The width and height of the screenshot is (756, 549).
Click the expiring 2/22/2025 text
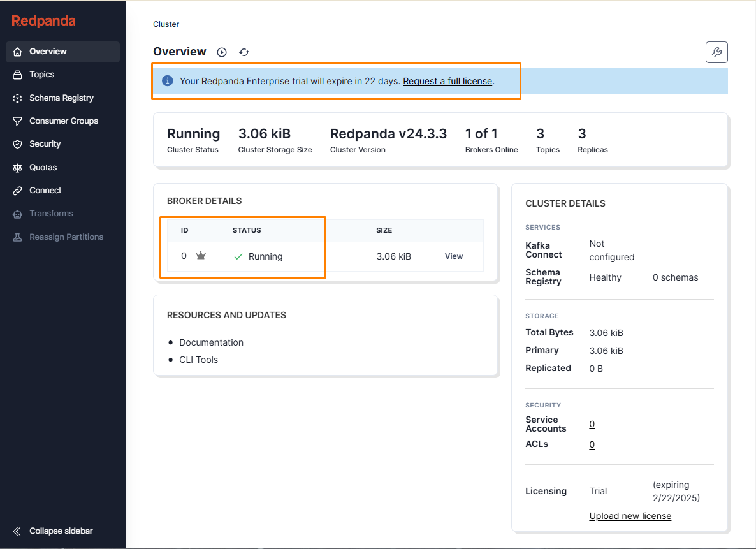pyautogui.click(x=676, y=491)
